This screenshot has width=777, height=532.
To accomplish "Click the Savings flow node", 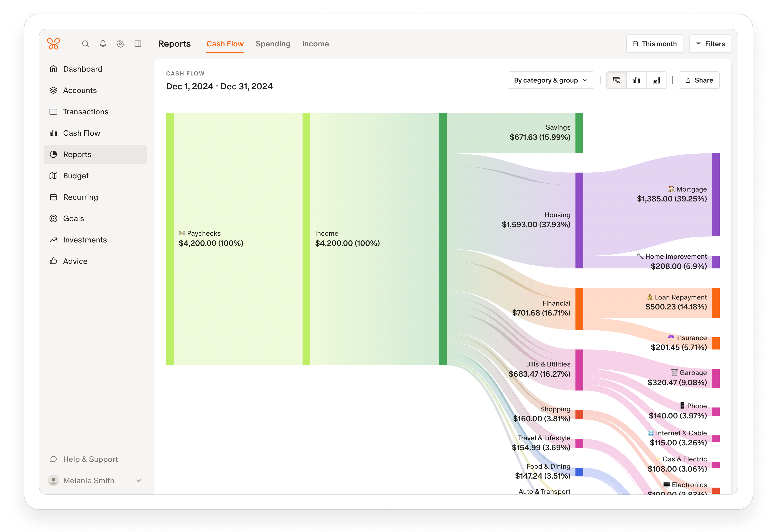I will (579, 133).
